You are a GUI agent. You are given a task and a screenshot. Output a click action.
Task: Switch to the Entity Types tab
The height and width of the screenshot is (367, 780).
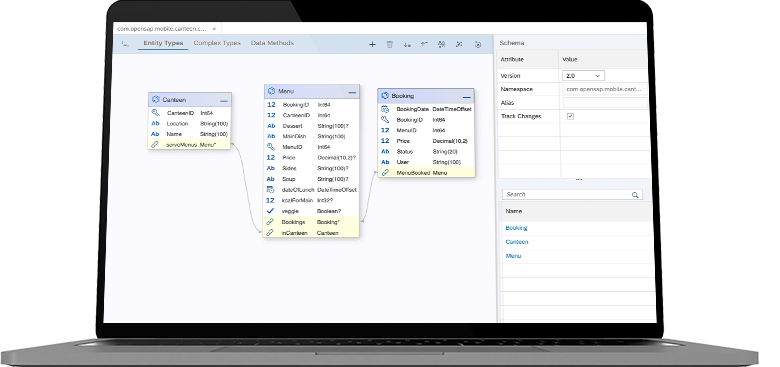coord(163,43)
